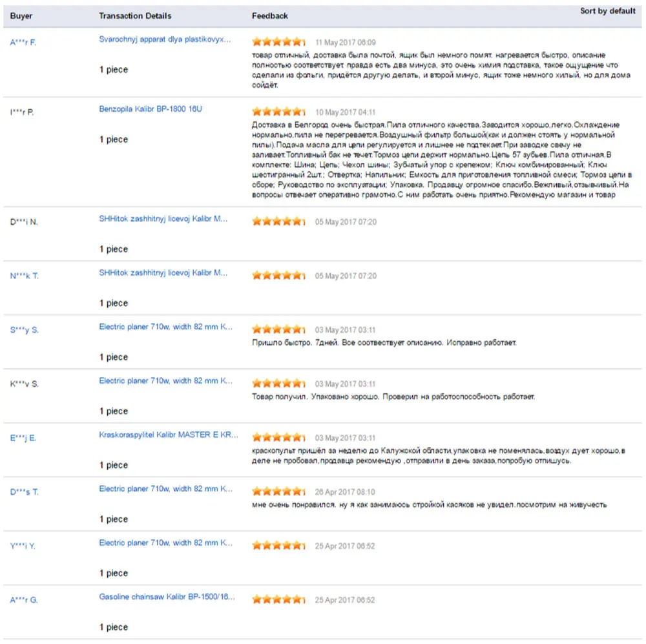Click the star rating in A***r G.'s row
The height and width of the screenshot is (644, 646).
pyautogui.click(x=278, y=599)
